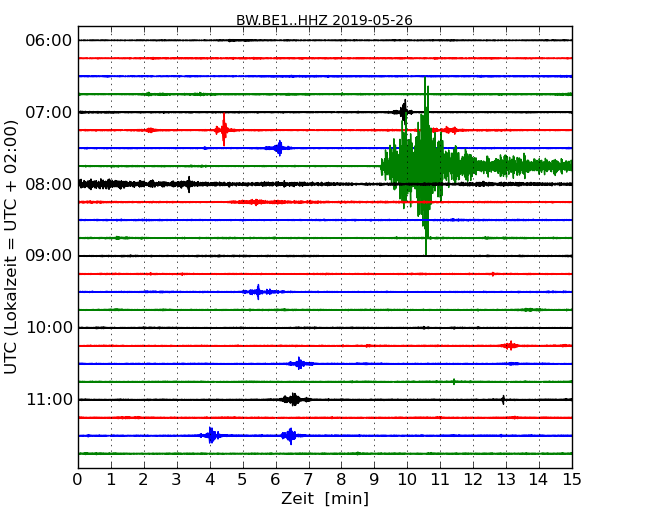This screenshot has width=650, height=520.
Task: Click the black spike near minute 13 on 11:00 trace
Action: pyautogui.click(x=503, y=400)
